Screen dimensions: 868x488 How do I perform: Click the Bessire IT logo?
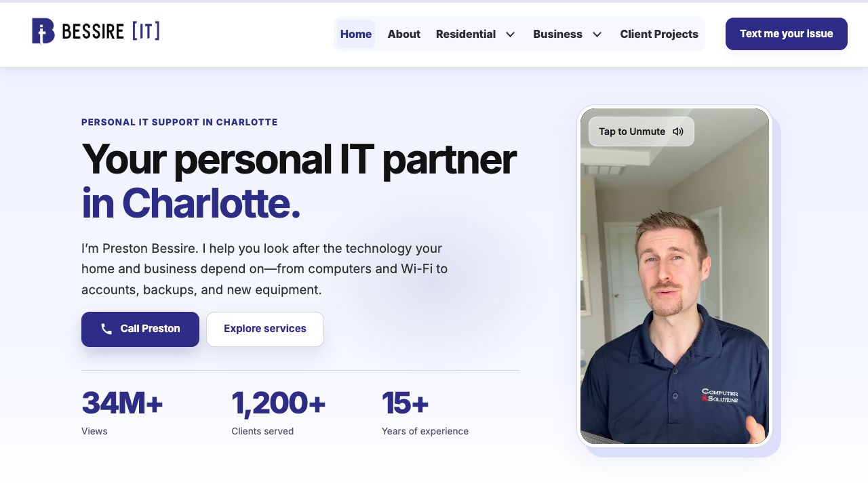pos(96,31)
